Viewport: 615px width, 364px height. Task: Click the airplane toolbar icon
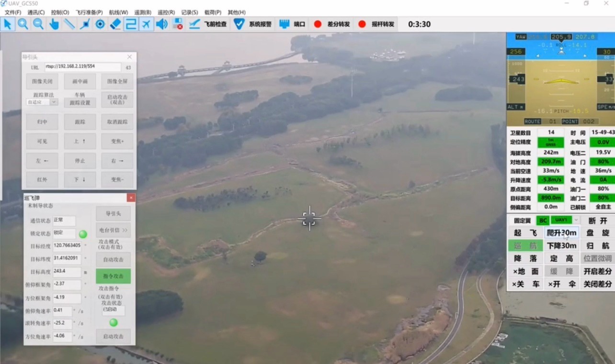click(147, 24)
